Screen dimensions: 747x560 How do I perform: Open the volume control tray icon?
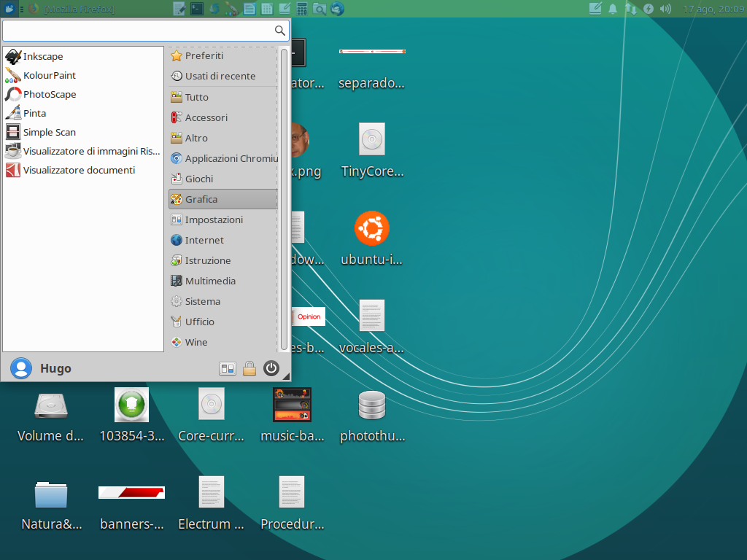pos(665,9)
